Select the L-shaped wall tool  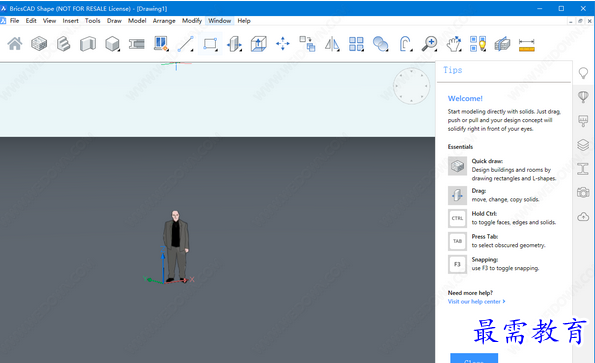pyautogui.click(x=88, y=44)
